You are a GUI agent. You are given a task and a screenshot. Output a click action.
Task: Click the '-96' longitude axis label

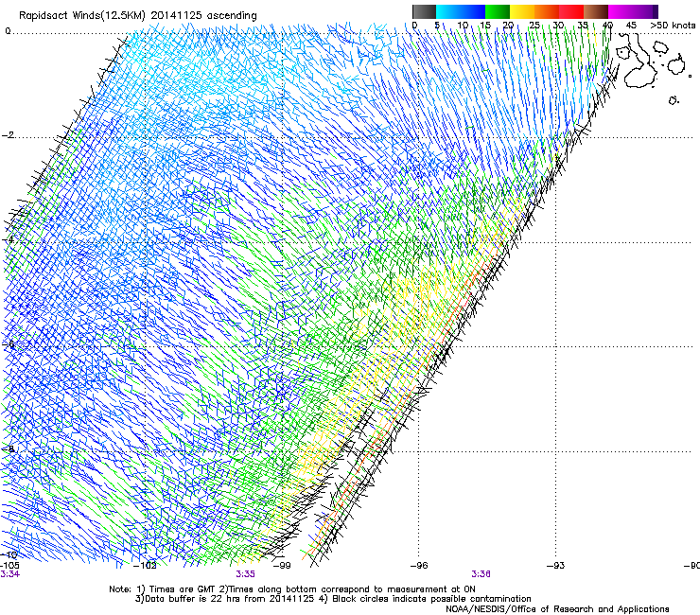(419, 566)
